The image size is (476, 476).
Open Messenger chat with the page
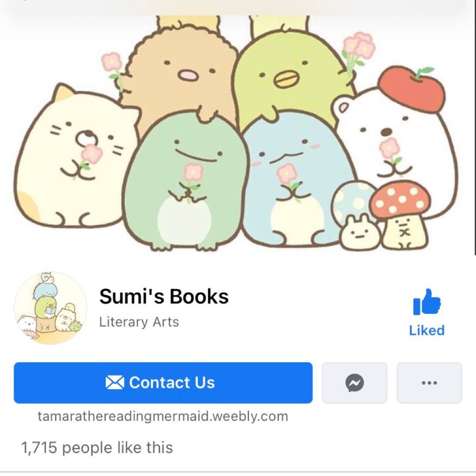(x=354, y=383)
